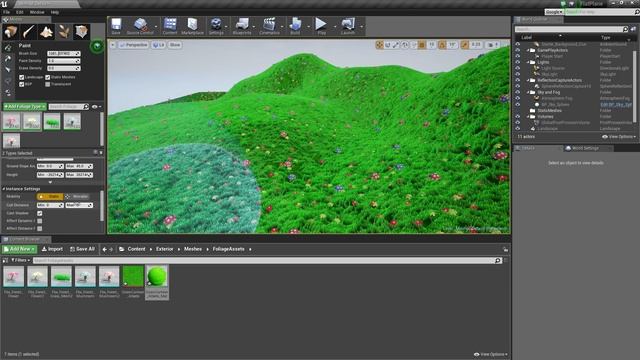Viewport: 640px width, 360px height.
Task: Click the Play toolbar icon
Action: pos(322,26)
